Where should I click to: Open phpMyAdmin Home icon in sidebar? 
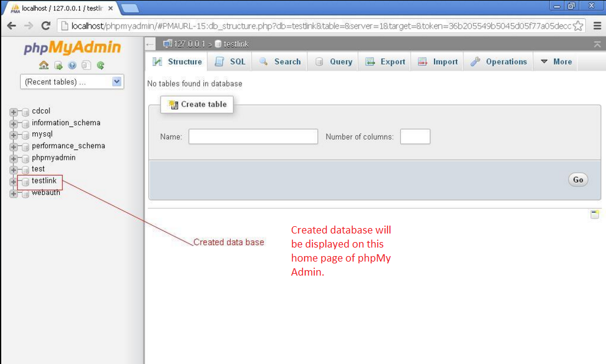pos(44,65)
